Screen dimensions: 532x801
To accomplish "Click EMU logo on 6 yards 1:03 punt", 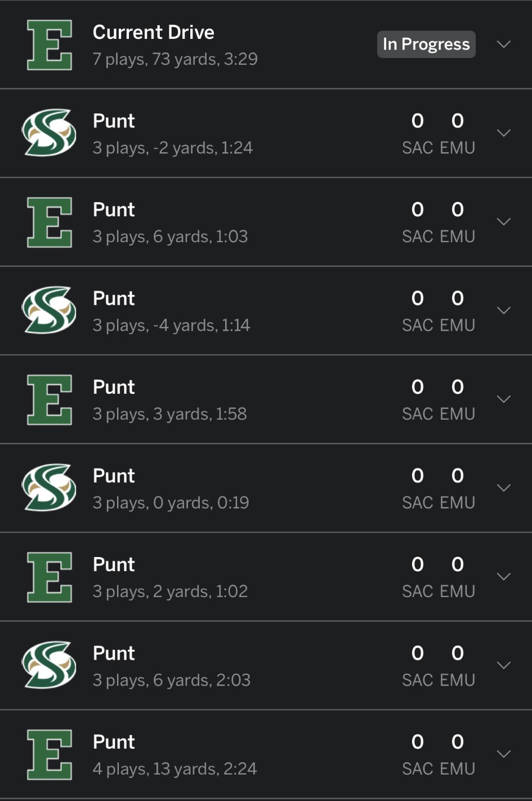I will [x=50, y=222].
